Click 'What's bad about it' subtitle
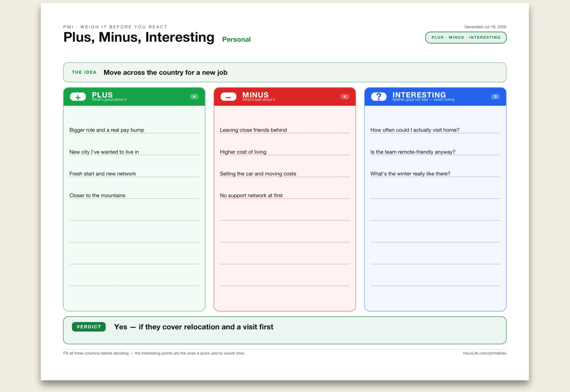 point(259,99)
